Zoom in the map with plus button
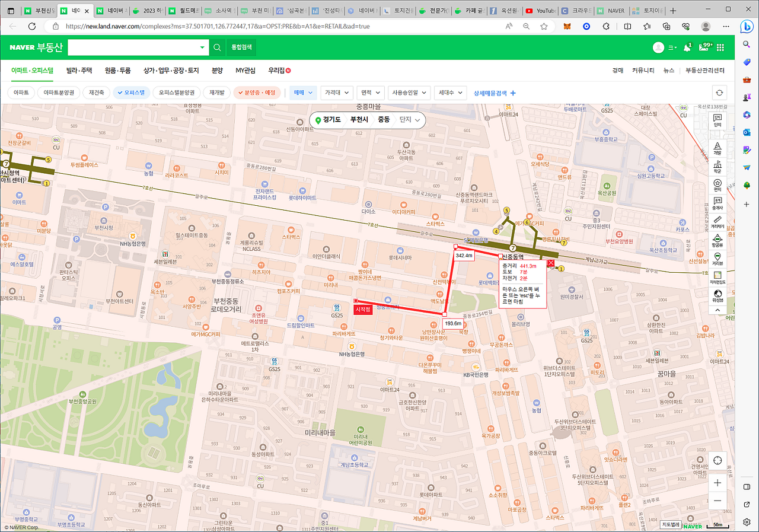Viewport: 759px width, 532px height. (x=717, y=483)
